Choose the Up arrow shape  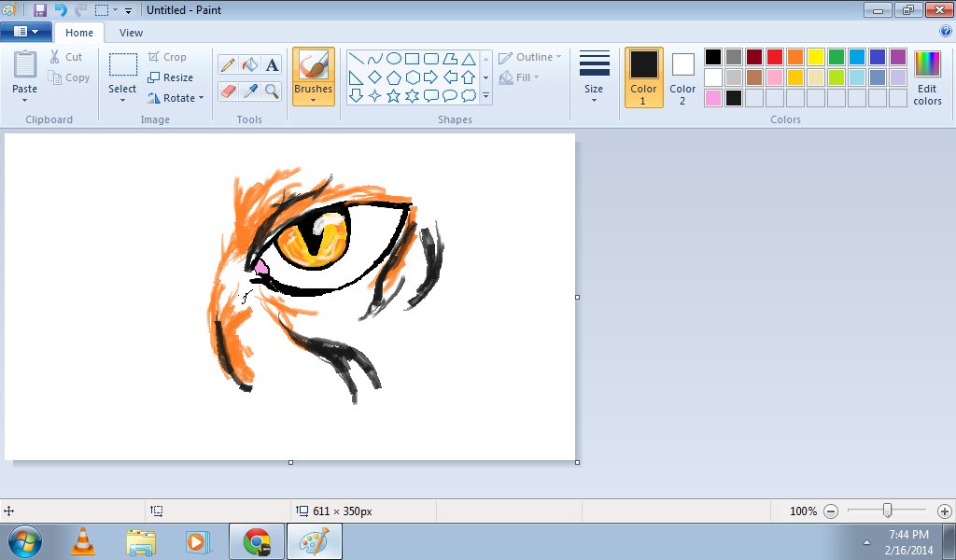click(x=469, y=77)
